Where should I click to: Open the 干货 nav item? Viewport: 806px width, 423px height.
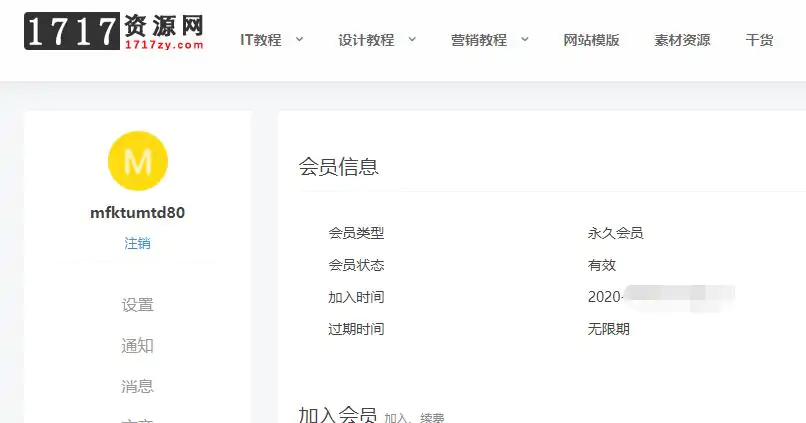tap(759, 40)
